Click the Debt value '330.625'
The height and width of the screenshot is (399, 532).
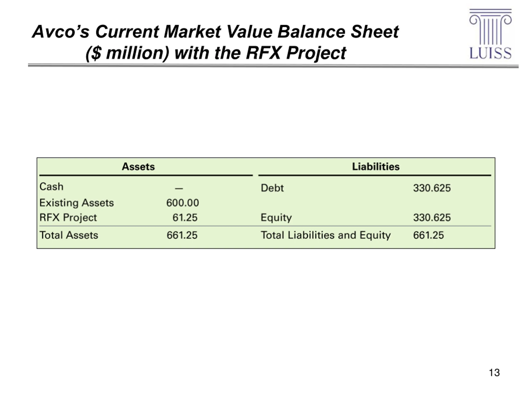pyautogui.click(x=432, y=188)
